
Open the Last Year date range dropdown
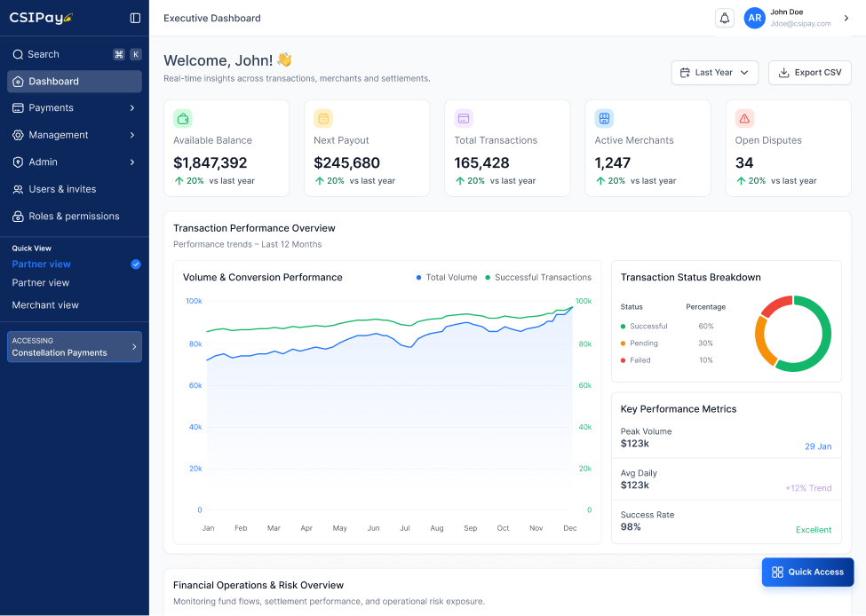click(714, 73)
